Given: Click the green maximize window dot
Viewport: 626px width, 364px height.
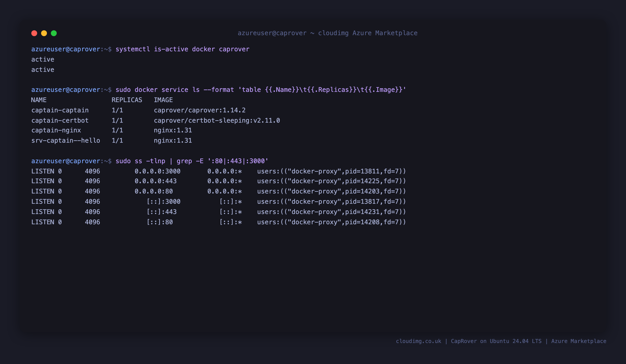Looking at the screenshot, I should [x=54, y=33].
